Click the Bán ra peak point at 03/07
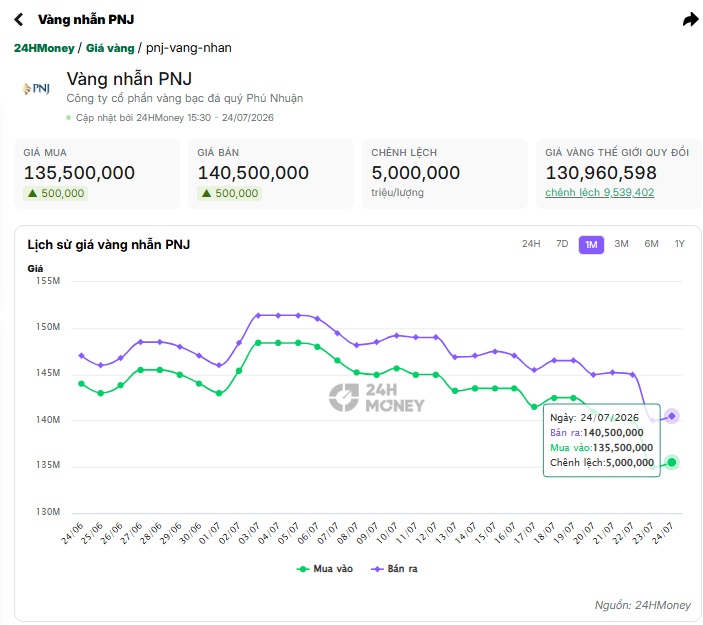The image size is (703, 625). (258, 315)
